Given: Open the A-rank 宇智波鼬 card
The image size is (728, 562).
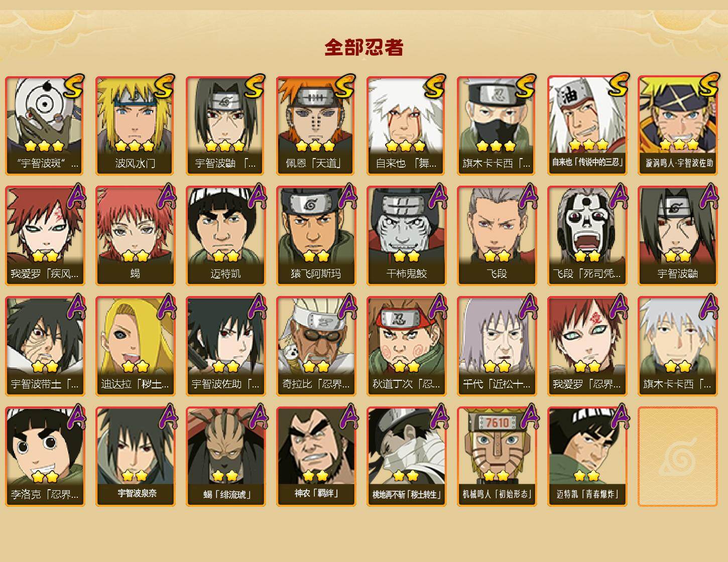Looking at the screenshot, I should 677,236.
